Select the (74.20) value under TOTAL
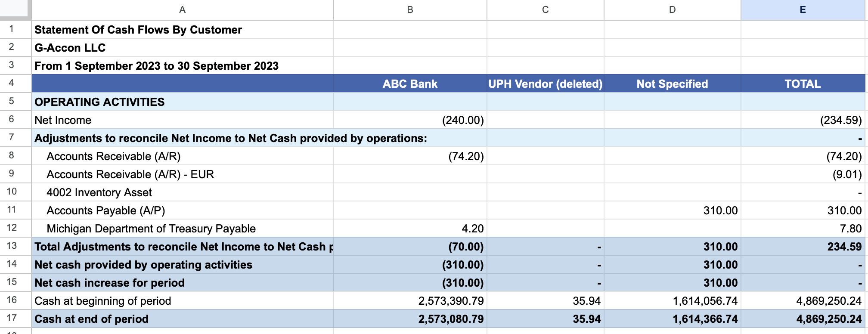This screenshot has height=334, width=868. 803,156
